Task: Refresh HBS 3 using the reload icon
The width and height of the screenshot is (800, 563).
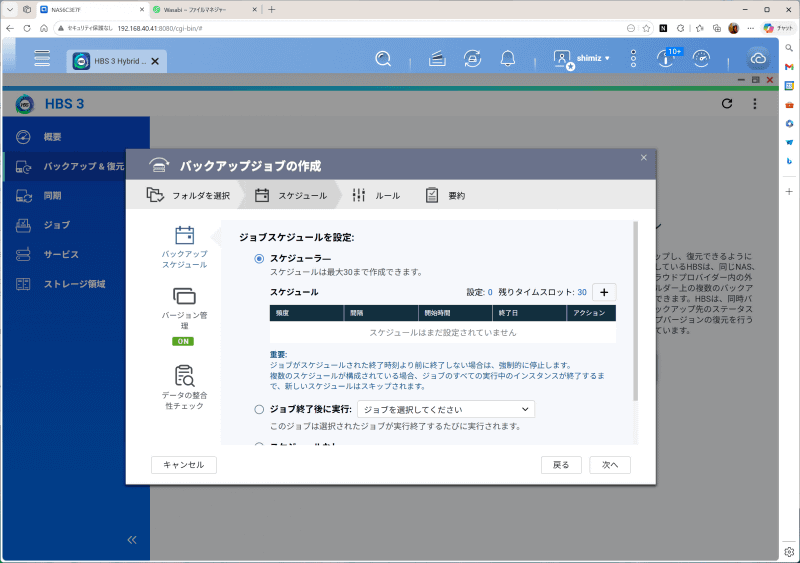Action: tap(727, 104)
